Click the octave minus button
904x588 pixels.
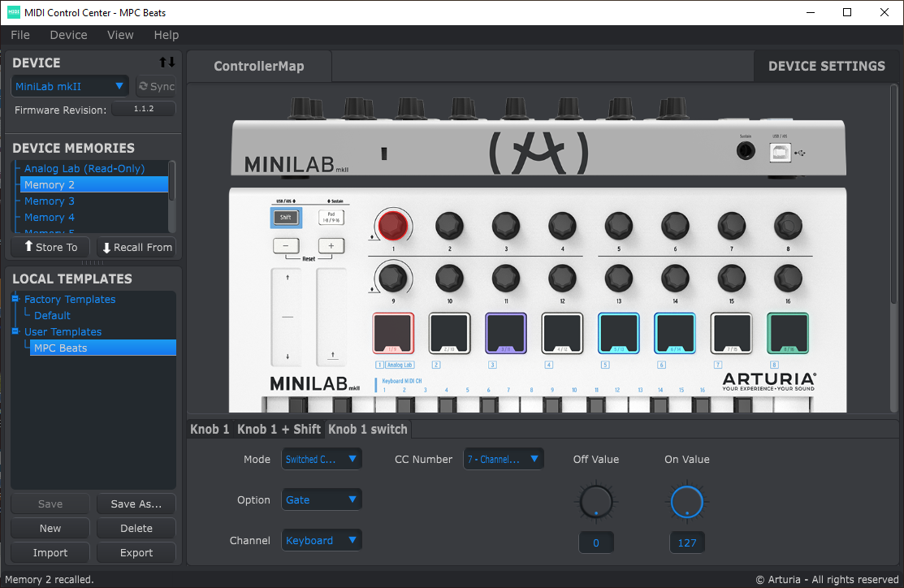pyautogui.click(x=286, y=245)
